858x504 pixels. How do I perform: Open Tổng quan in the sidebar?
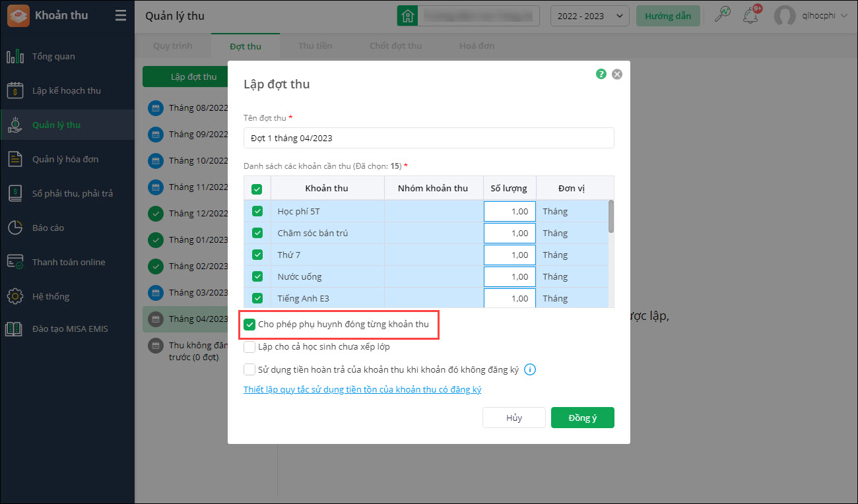click(67, 56)
